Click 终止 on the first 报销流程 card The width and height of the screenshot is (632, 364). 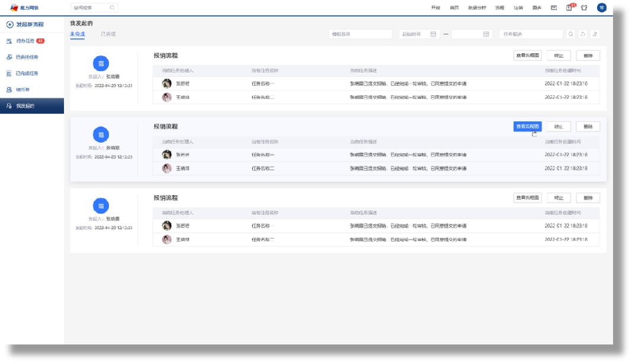click(559, 56)
